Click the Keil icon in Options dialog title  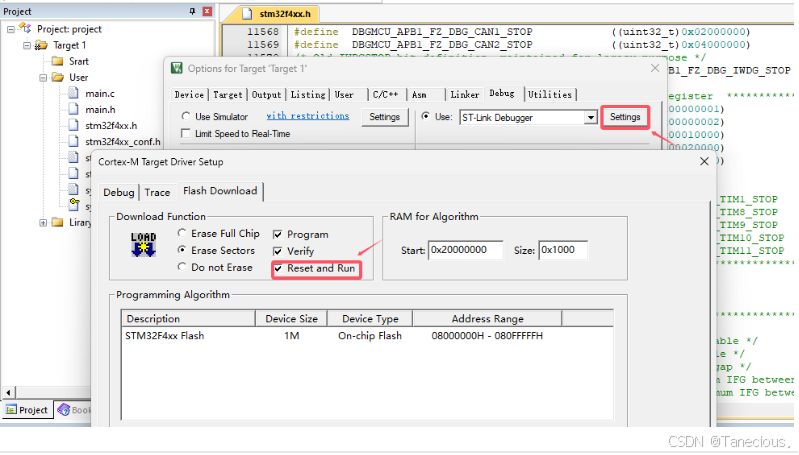(177, 68)
